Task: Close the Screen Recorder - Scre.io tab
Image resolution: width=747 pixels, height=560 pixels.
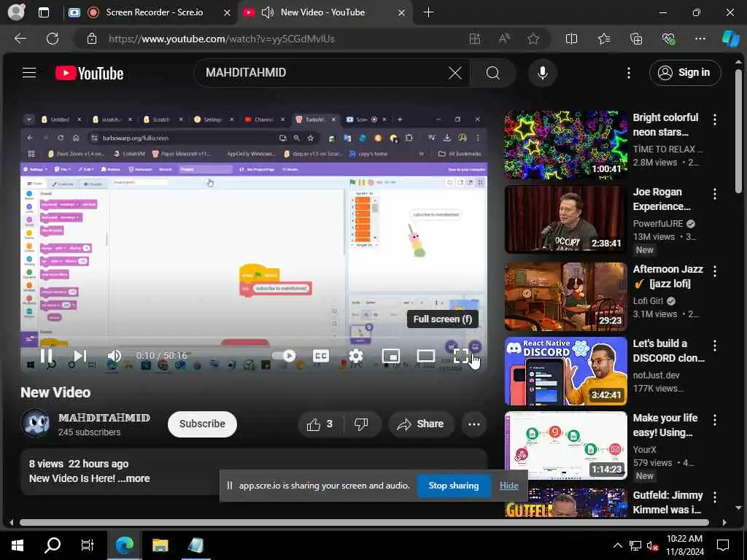Action: pyautogui.click(x=228, y=13)
